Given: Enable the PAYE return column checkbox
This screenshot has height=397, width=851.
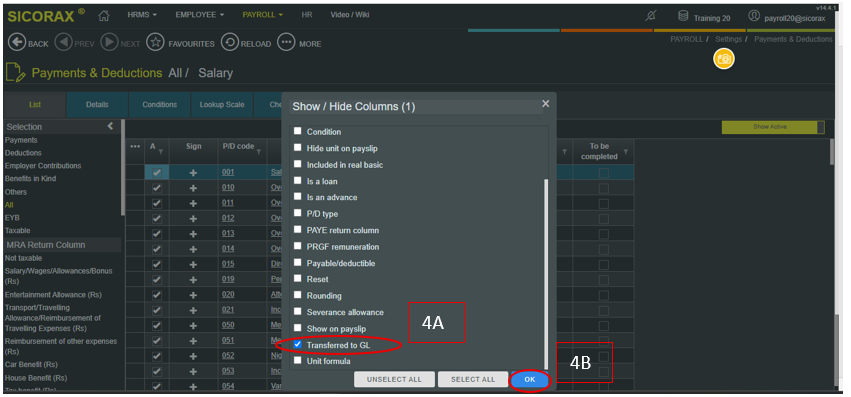Looking at the screenshot, I should (x=297, y=230).
